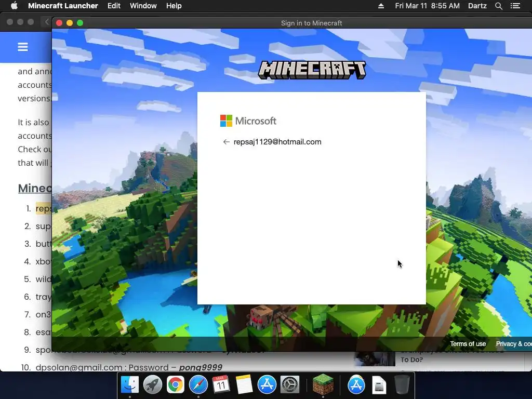Open Launchpad rocket icon in Dock
Viewport: 532px width, 399px height.
tap(152, 385)
